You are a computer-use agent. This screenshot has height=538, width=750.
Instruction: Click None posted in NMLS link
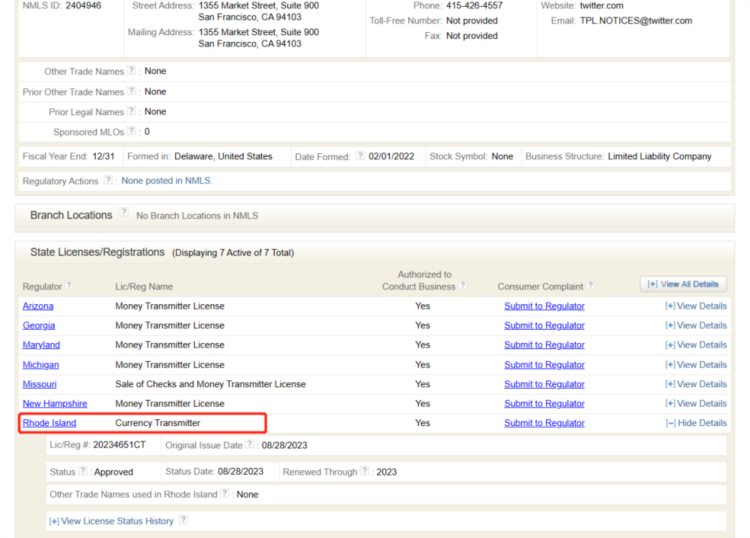pyautogui.click(x=166, y=181)
